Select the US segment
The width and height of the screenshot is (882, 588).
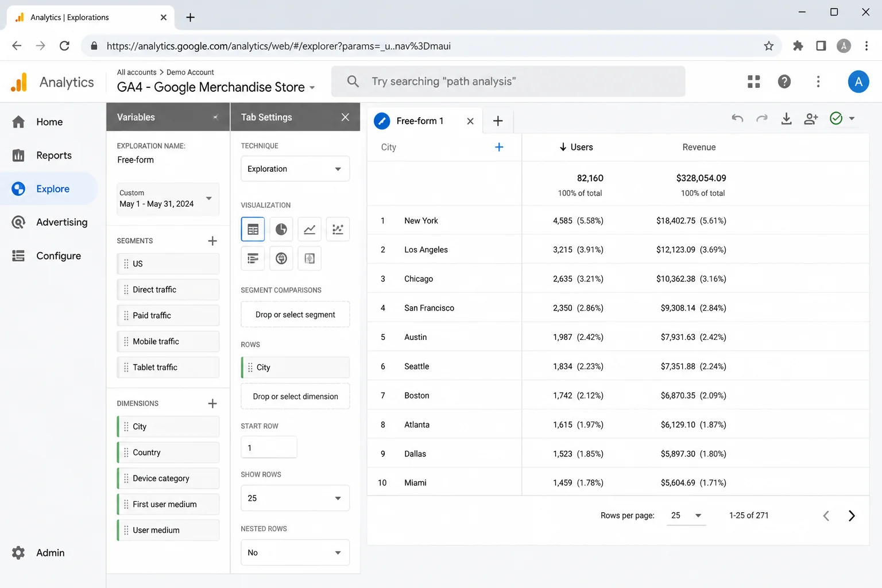168,264
